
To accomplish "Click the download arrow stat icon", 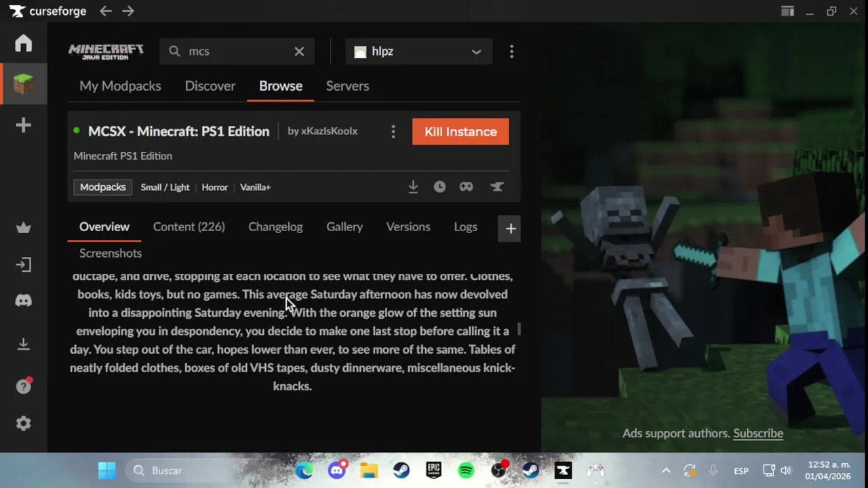I will [x=413, y=186].
